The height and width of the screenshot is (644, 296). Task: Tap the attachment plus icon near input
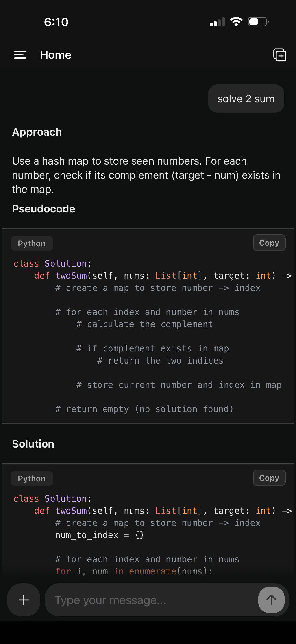click(x=23, y=600)
